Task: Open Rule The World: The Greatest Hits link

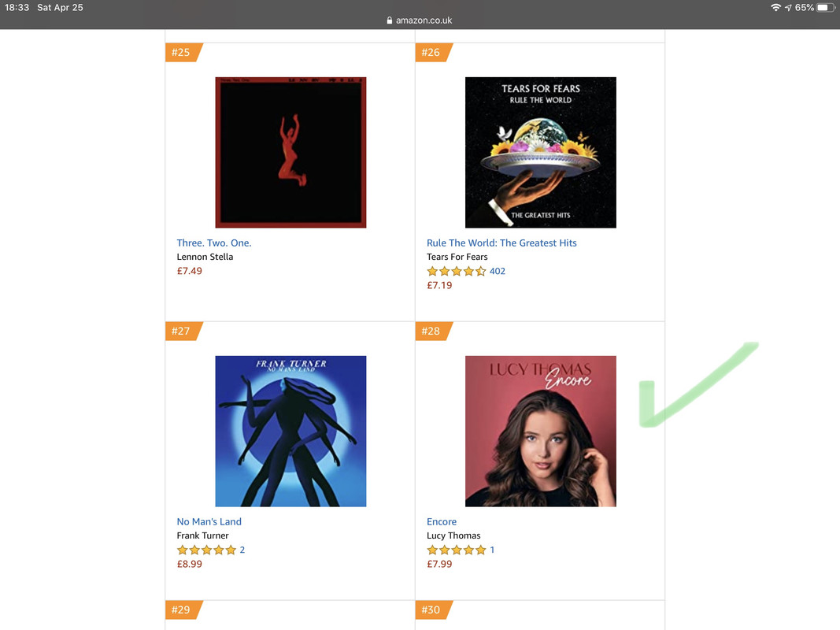Action: (x=501, y=243)
